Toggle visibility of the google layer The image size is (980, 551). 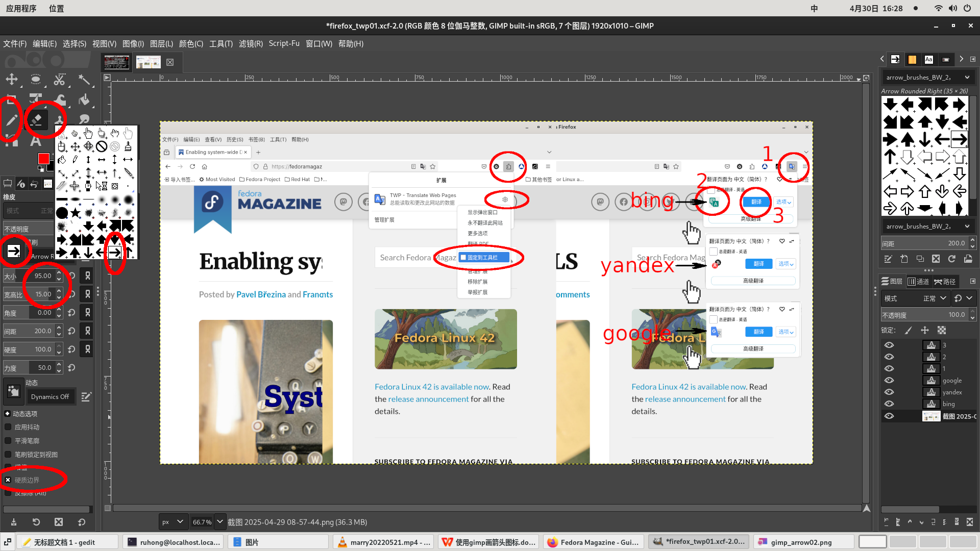tap(889, 380)
